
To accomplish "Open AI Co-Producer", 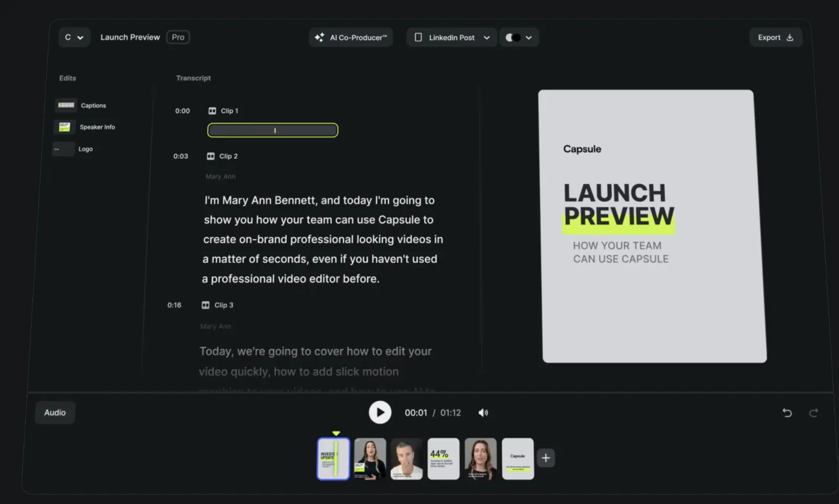I will click(351, 37).
